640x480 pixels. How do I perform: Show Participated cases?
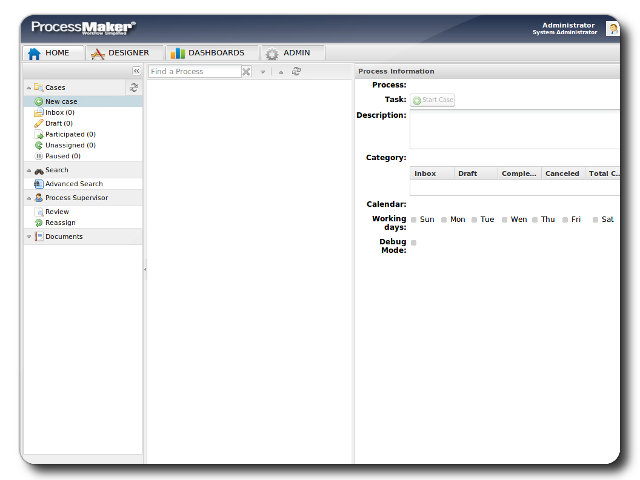69,134
